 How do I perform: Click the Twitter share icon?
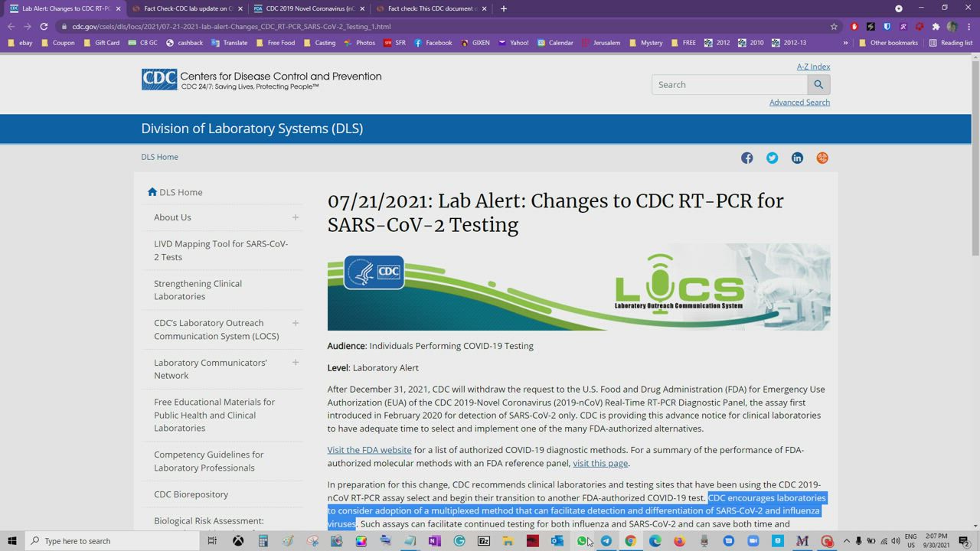(x=772, y=158)
